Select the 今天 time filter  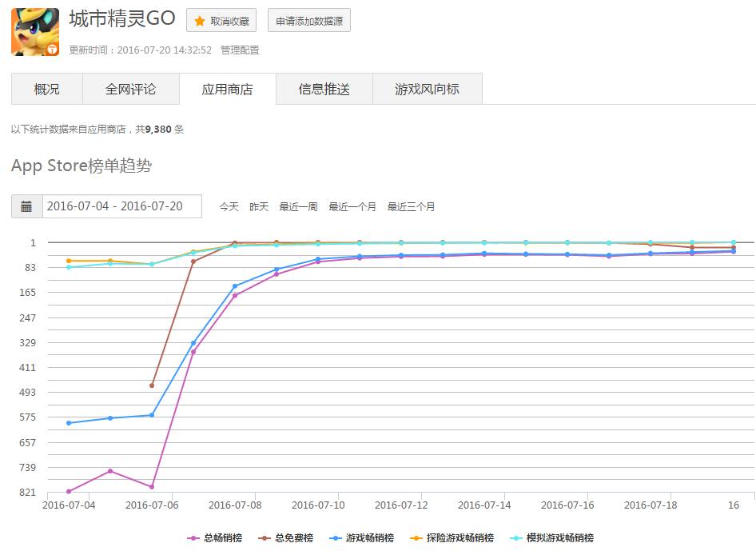point(229,207)
